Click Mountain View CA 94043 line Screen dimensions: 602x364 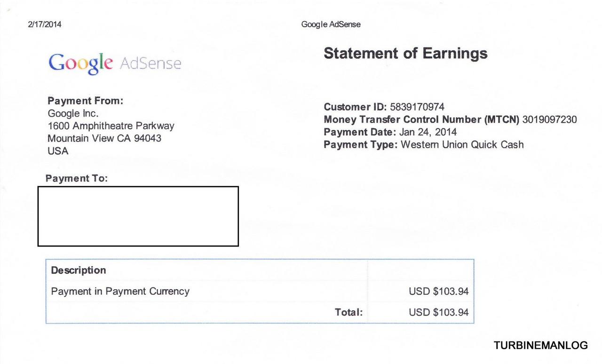click(104, 139)
